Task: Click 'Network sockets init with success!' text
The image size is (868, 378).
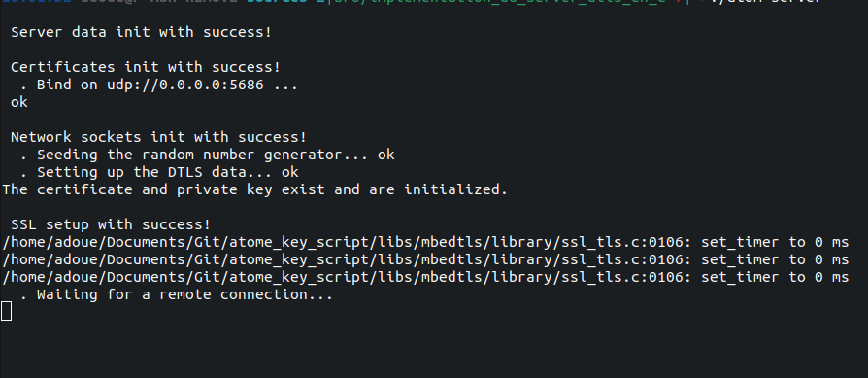Action: point(158,137)
